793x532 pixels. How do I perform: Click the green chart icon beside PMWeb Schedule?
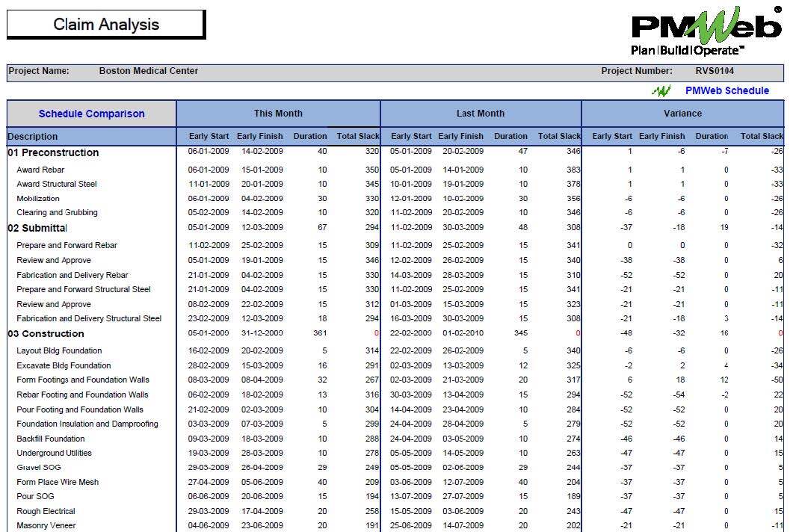(661, 91)
